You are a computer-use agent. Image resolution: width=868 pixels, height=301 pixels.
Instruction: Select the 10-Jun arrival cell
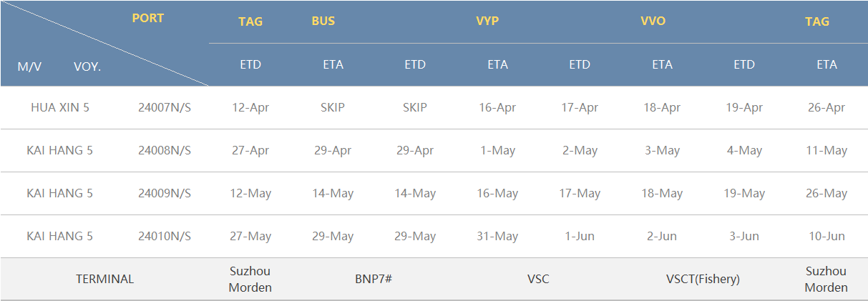[826, 236]
